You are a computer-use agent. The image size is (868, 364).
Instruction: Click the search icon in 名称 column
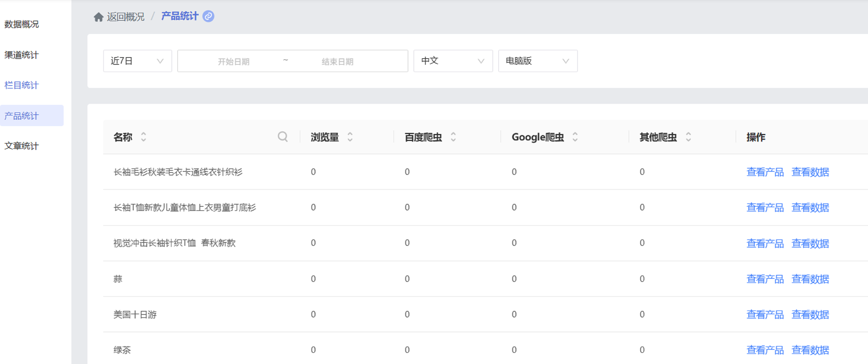282,137
